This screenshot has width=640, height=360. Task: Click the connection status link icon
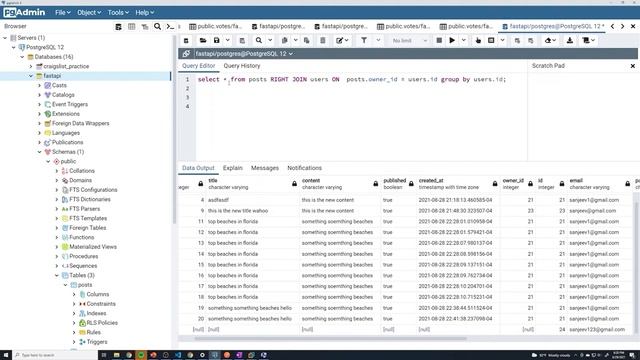(x=186, y=53)
